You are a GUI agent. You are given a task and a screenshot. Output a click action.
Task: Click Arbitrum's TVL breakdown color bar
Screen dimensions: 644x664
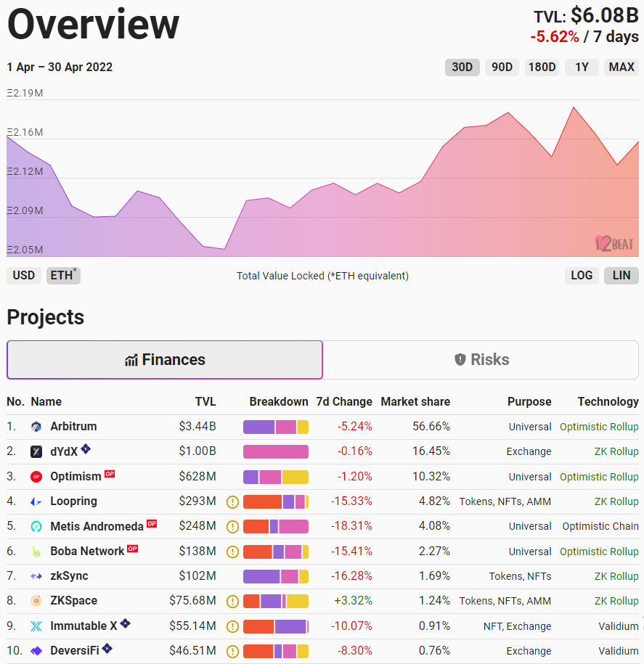click(x=276, y=427)
